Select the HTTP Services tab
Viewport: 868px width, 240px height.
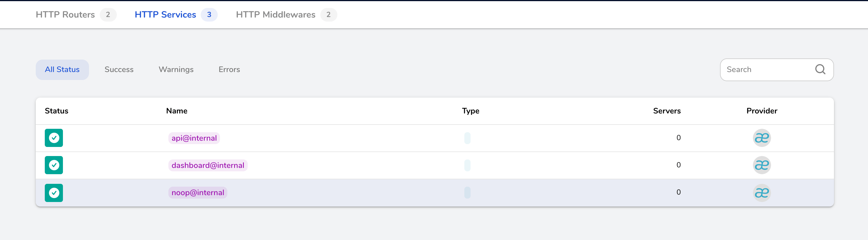point(166,14)
